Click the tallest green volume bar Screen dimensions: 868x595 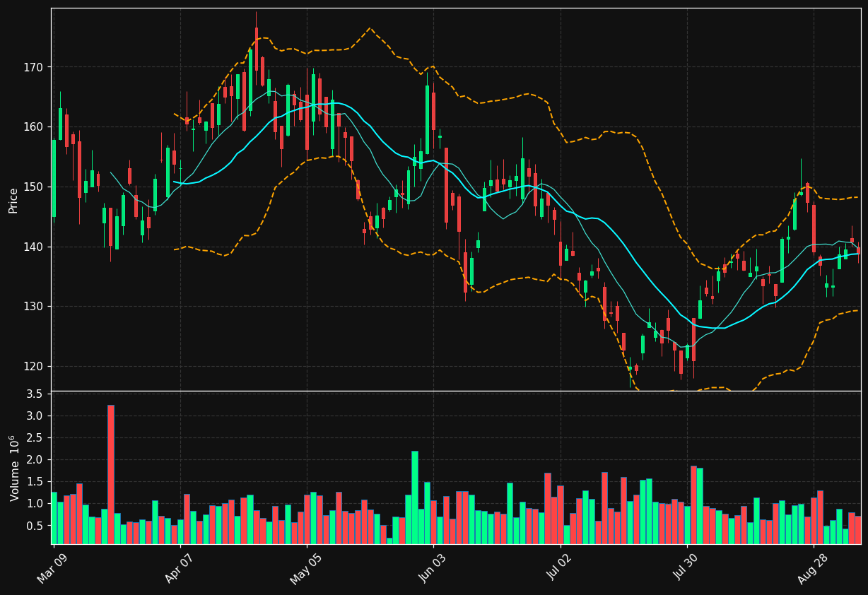[415, 497]
